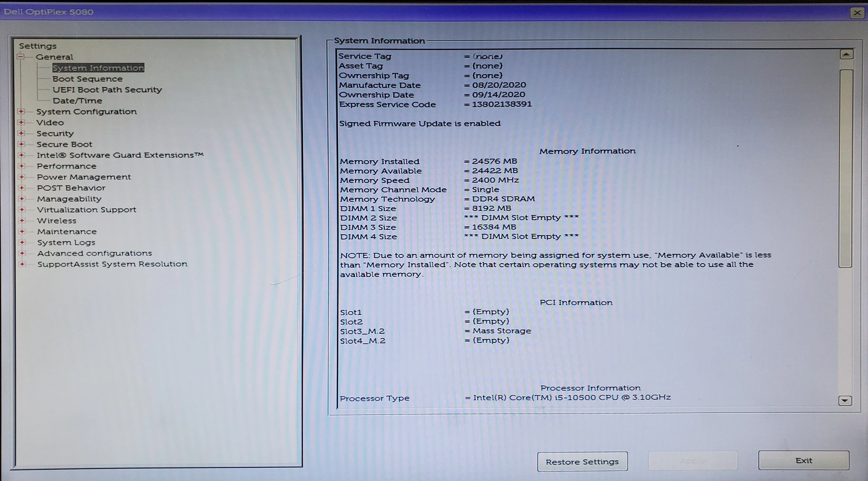Expand the Advanced configurations node

pos(22,253)
